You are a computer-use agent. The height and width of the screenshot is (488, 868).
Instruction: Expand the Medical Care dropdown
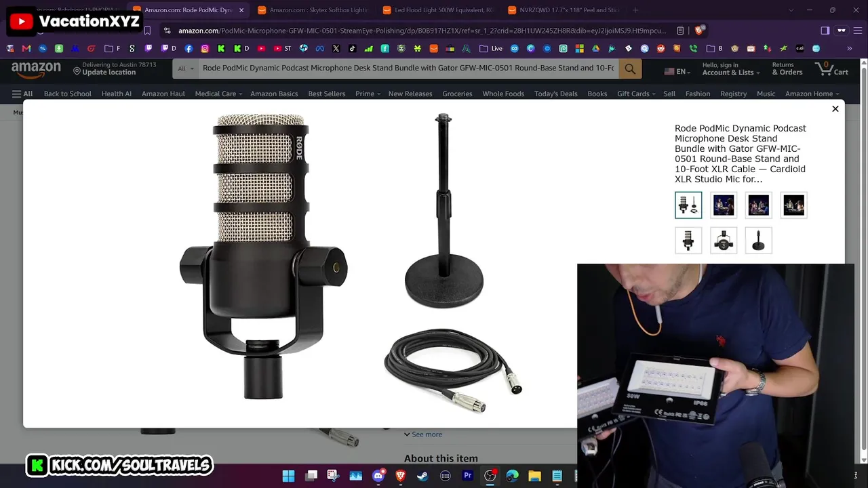218,94
